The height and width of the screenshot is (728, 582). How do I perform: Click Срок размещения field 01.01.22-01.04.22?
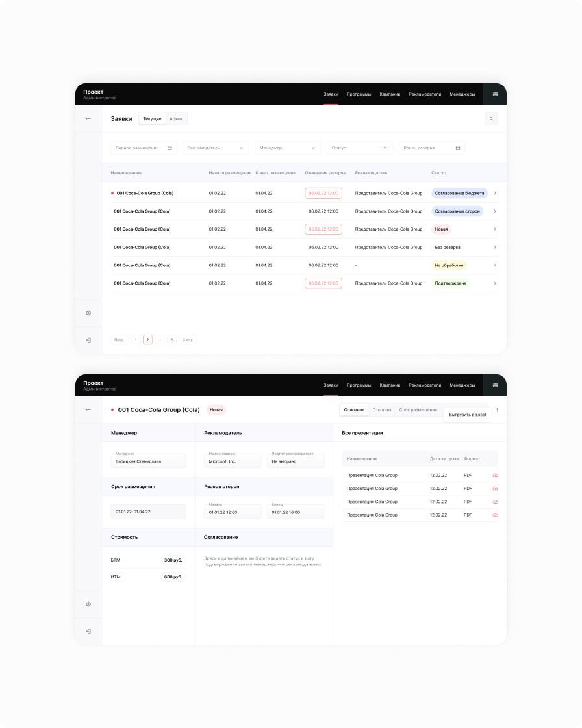149,512
